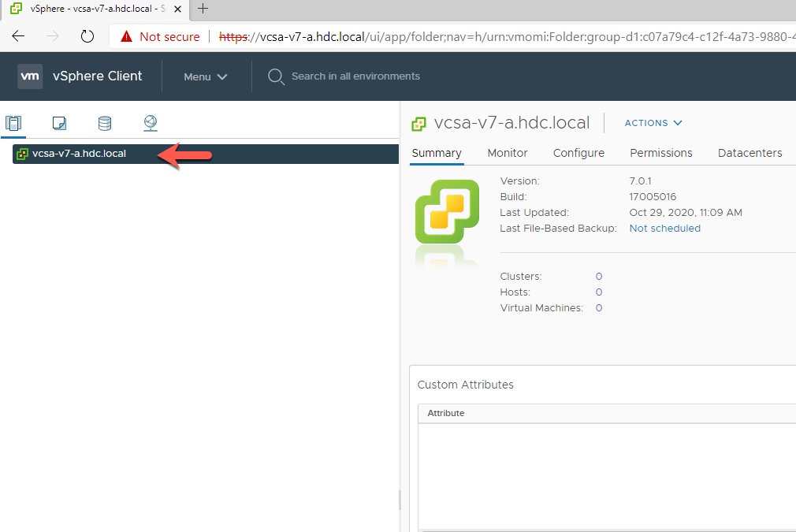Click the Hosts count 0

tap(599, 292)
